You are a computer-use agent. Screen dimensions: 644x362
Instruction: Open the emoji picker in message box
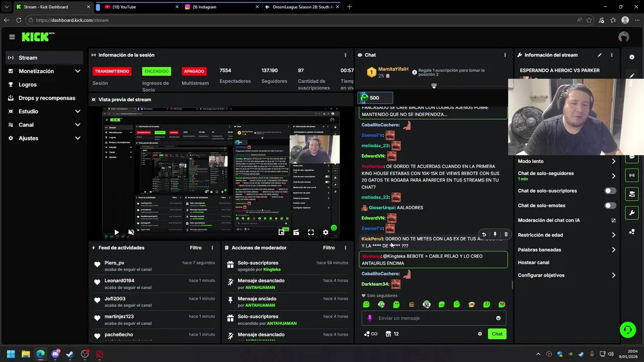tap(499, 318)
